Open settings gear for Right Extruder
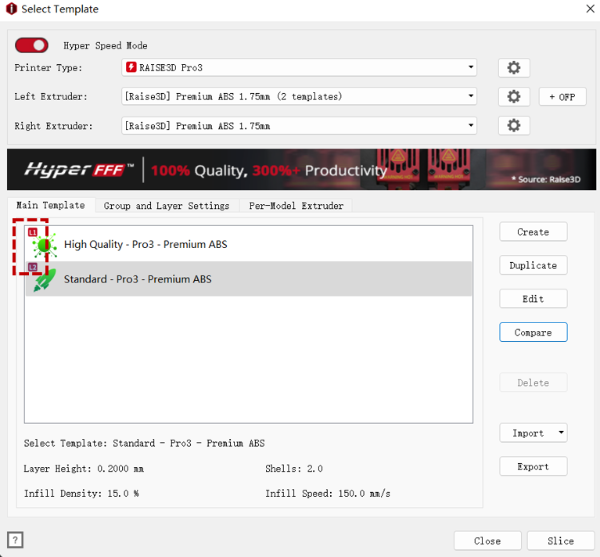 click(x=513, y=126)
